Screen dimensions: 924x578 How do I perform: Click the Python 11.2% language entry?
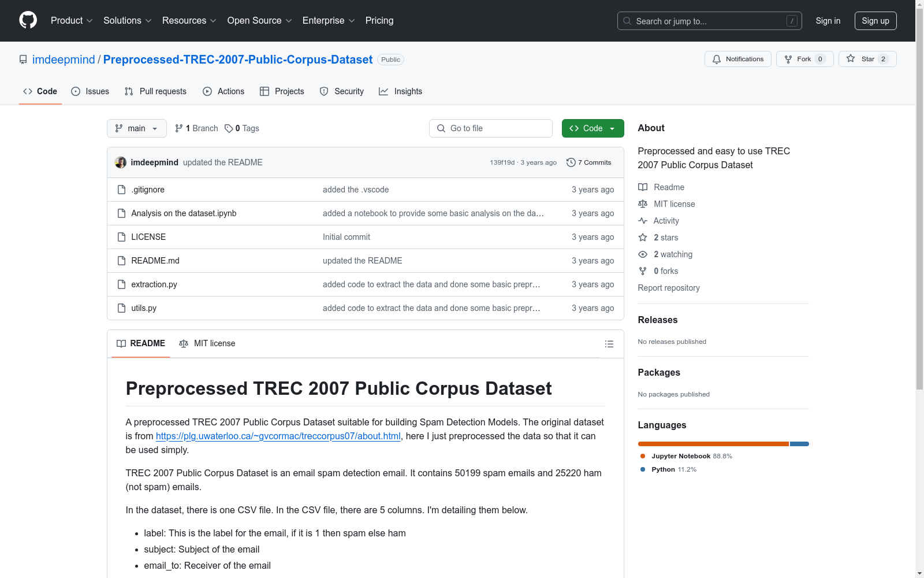(668, 469)
